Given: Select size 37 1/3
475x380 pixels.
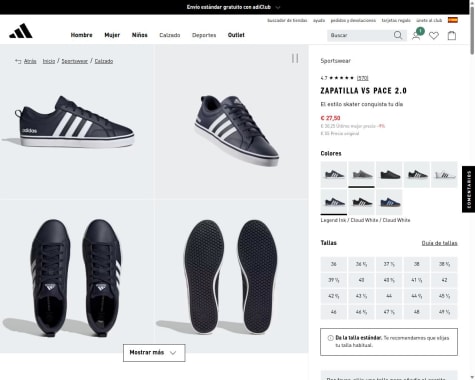Looking at the screenshot, I should click(389, 264).
